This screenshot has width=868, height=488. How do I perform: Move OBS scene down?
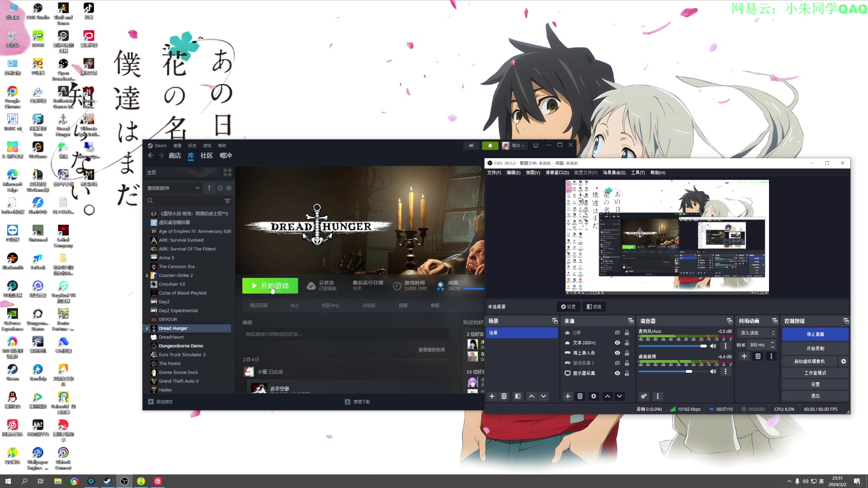coord(543,396)
